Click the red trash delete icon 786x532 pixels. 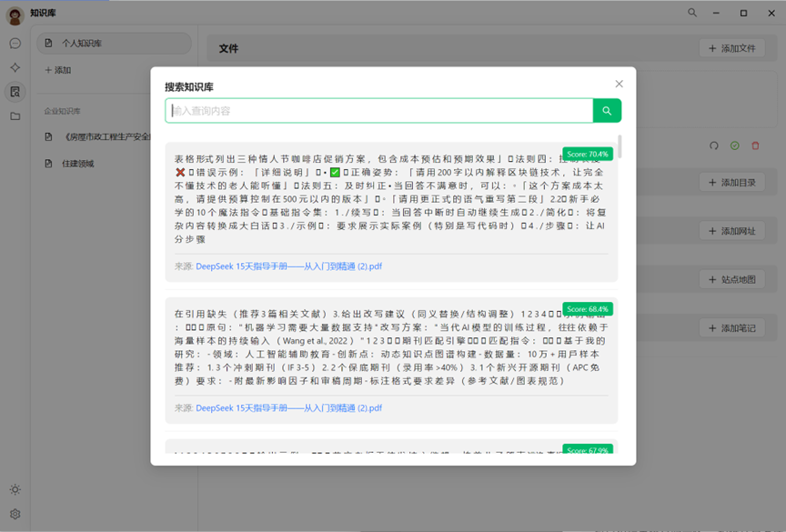[755, 146]
